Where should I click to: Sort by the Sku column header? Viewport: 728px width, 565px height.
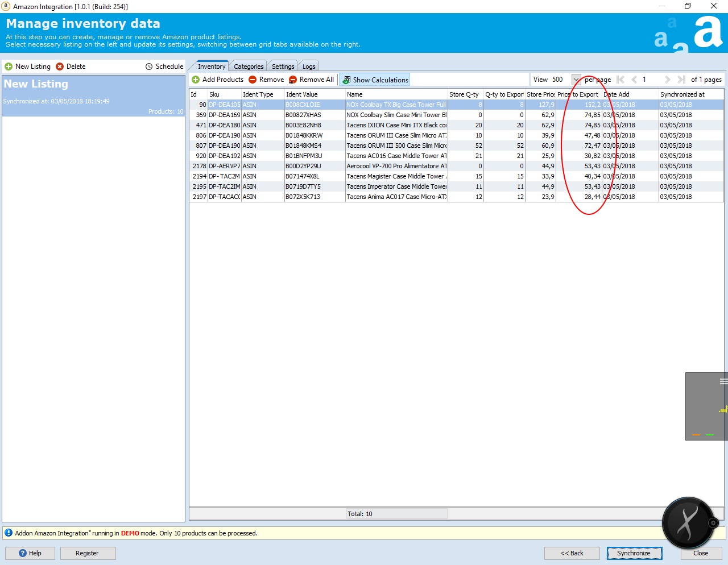point(224,94)
